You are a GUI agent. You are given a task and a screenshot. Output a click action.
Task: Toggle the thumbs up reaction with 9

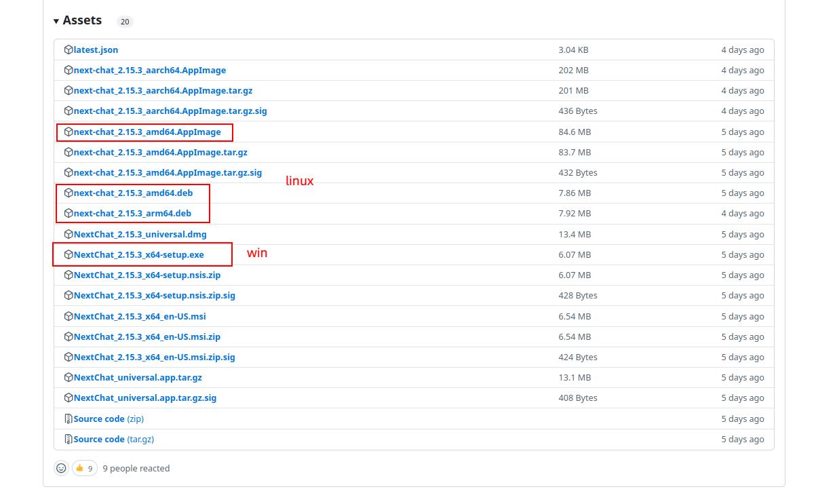(85, 468)
